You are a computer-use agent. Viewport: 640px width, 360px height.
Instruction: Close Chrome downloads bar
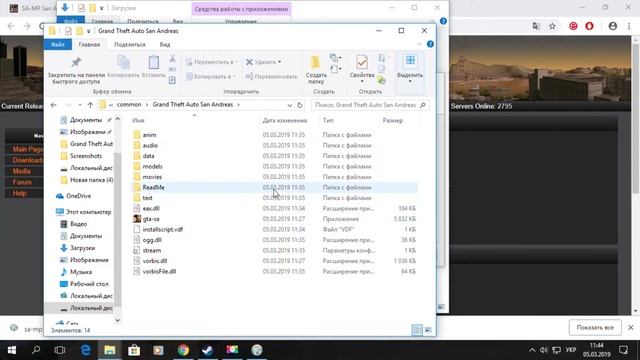631,327
